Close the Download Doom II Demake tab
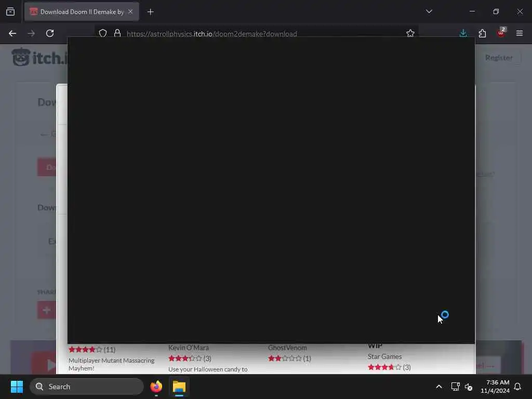532x399 pixels. coord(130,11)
